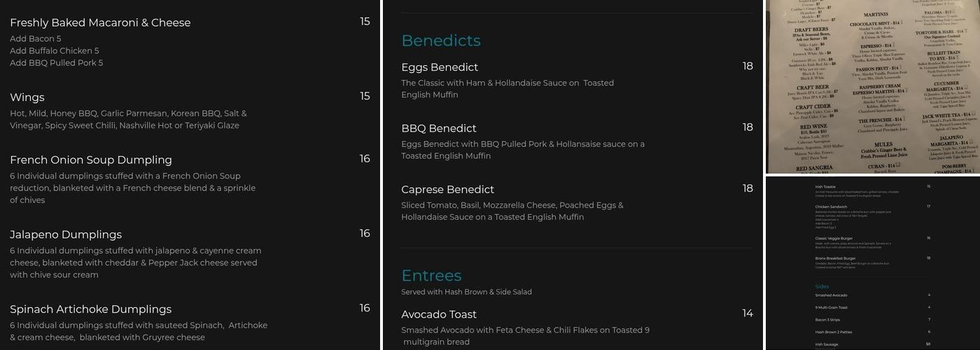The image size is (980, 350).
Task: Click the Add Bacon 5 option
Action: (36, 39)
